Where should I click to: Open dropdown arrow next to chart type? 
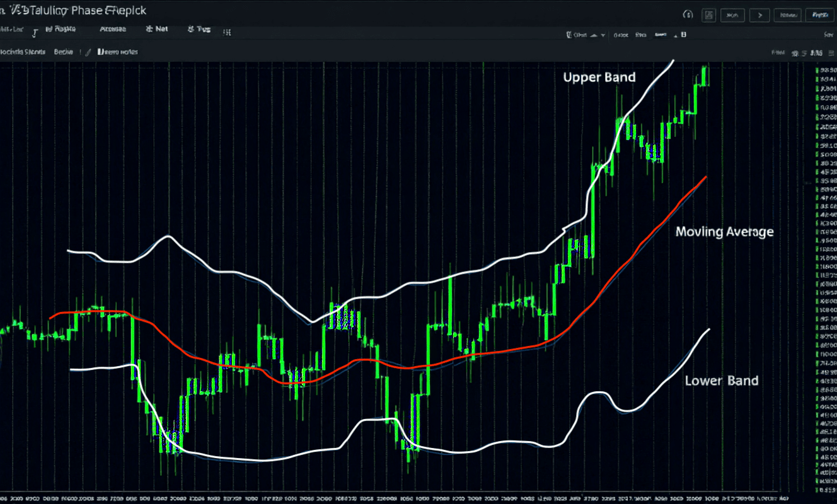point(603,36)
